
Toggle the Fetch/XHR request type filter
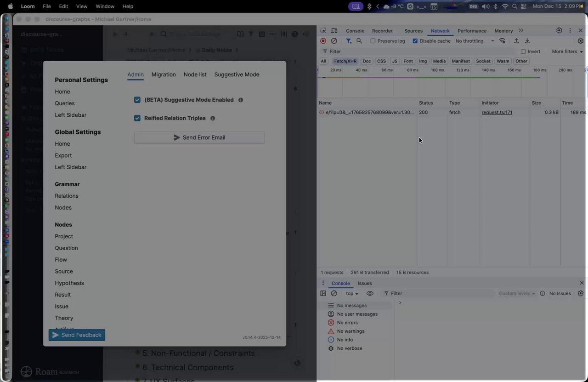[x=345, y=61]
